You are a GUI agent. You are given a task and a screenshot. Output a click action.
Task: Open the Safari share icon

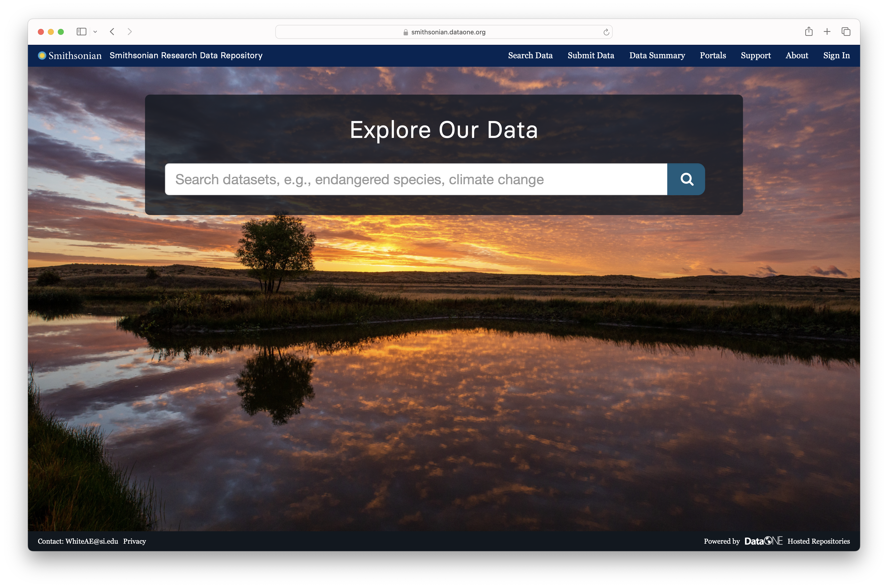click(809, 32)
